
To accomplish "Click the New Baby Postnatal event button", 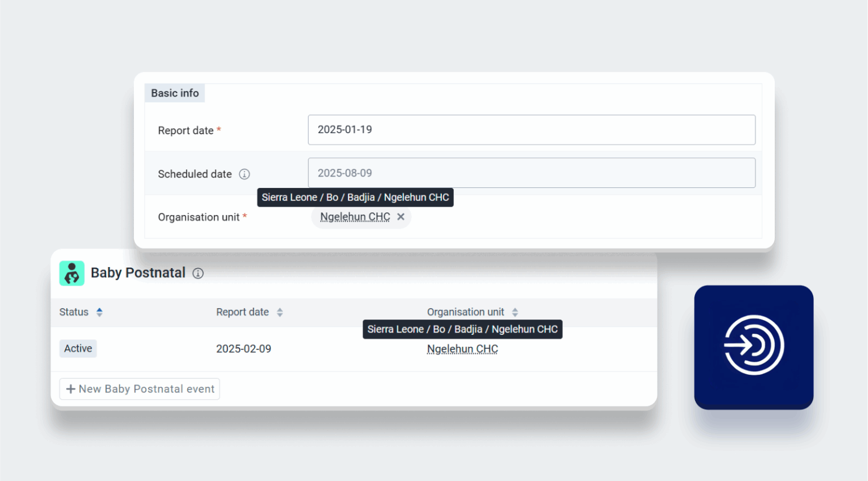I will tap(139, 388).
